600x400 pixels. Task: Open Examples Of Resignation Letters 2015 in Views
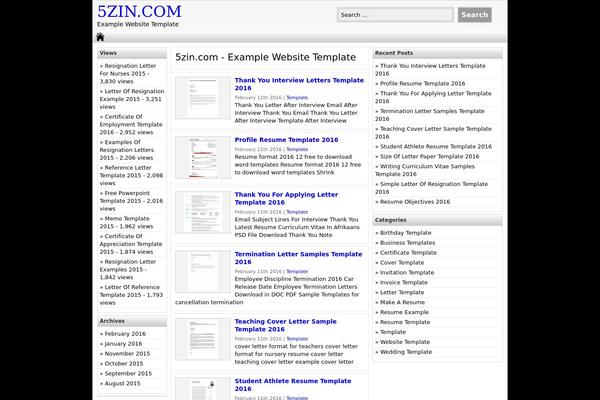[127, 150]
